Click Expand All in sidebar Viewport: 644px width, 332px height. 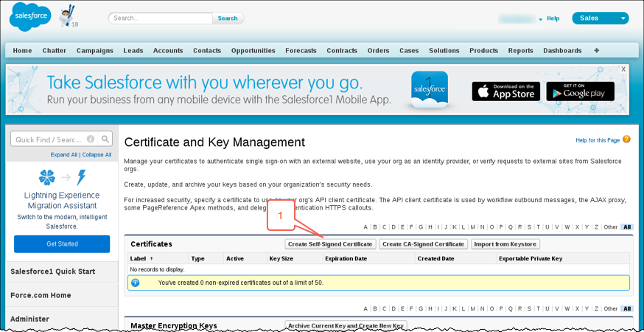pyautogui.click(x=63, y=155)
